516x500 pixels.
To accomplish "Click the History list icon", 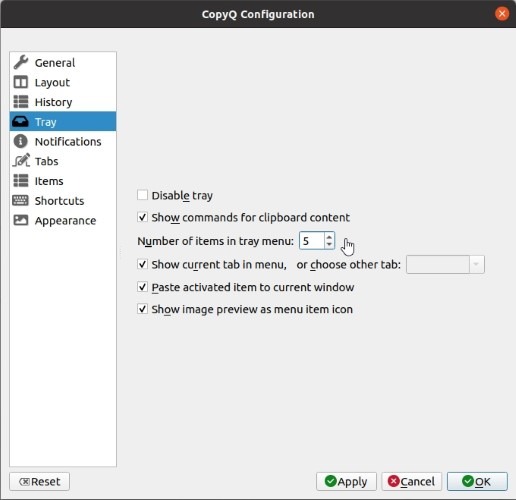I will tap(21, 102).
